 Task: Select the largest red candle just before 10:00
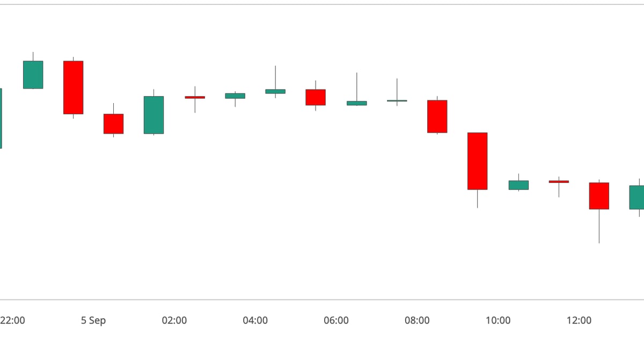477,160
